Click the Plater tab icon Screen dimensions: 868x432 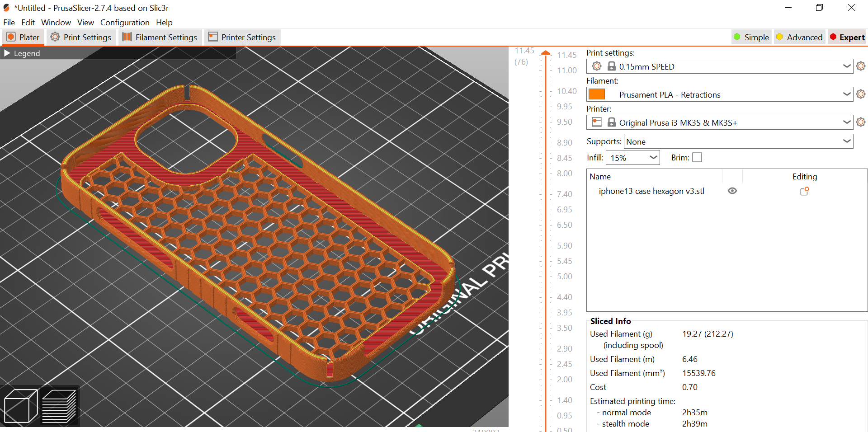[11, 37]
